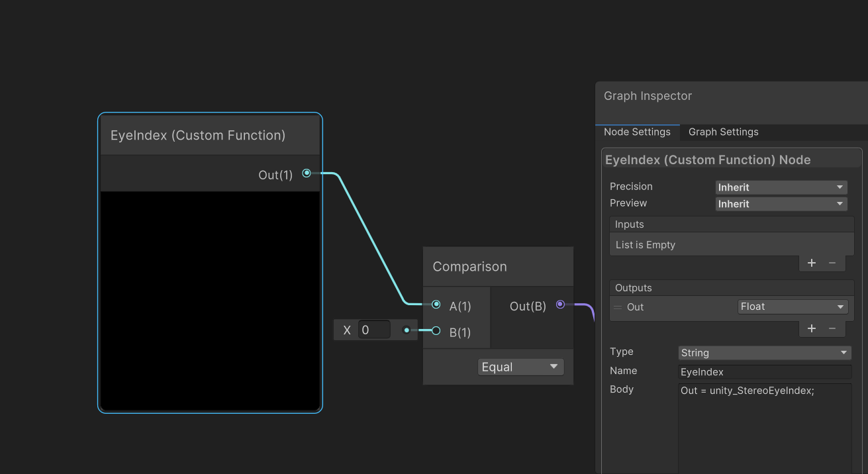Open the Float type dropdown for Out
Screen dimensions: 868x474
click(793, 307)
